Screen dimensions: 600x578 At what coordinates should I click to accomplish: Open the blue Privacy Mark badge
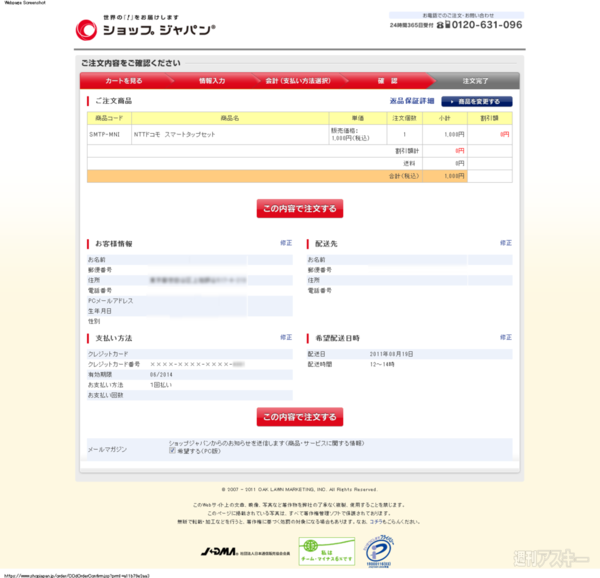click(379, 551)
